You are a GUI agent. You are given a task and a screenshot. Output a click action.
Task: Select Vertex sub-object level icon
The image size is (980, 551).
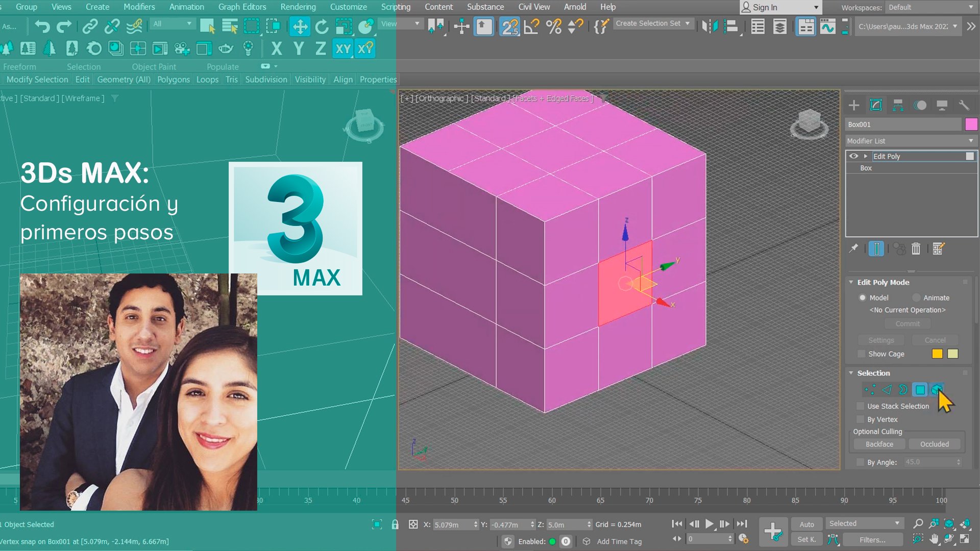[x=870, y=390]
